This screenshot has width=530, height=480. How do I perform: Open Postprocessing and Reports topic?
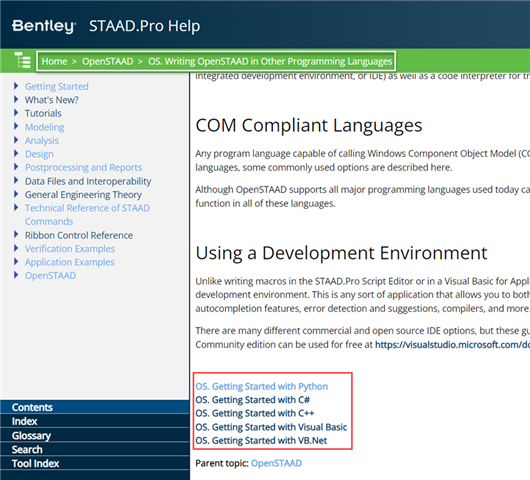tap(83, 168)
